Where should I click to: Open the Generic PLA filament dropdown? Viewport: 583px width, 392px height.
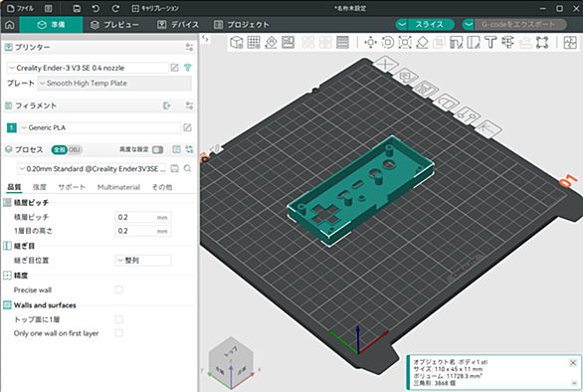click(100, 128)
